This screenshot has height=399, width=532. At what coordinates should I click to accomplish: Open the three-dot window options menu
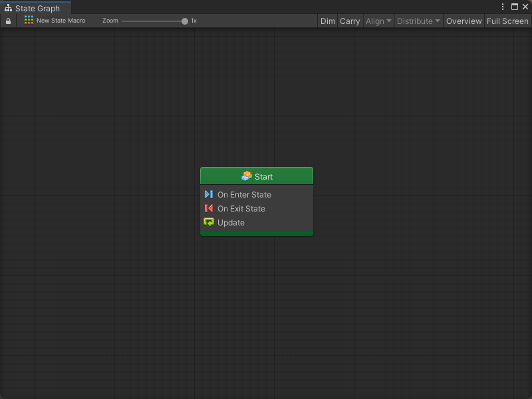[503, 7]
